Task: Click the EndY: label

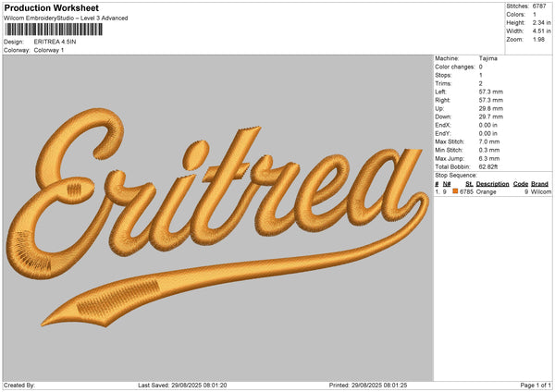Action: pos(443,133)
